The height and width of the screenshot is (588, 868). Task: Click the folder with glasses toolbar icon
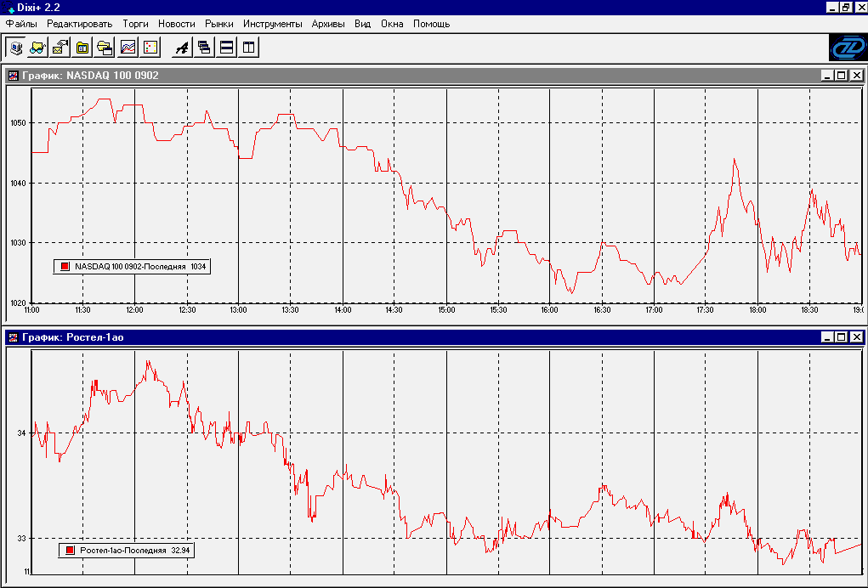[37, 48]
